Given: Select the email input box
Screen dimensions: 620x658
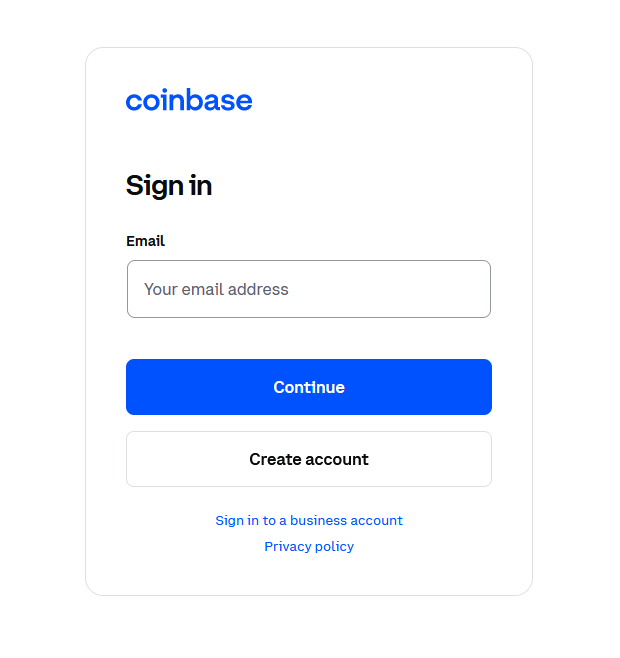Looking at the screenshot, I should click(x=309, y=289).
